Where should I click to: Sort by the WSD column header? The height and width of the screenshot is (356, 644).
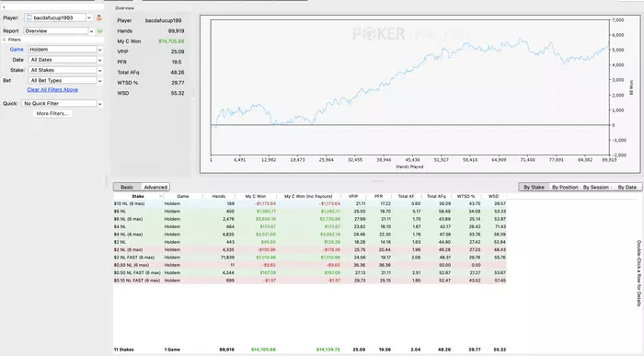[494, 197]
